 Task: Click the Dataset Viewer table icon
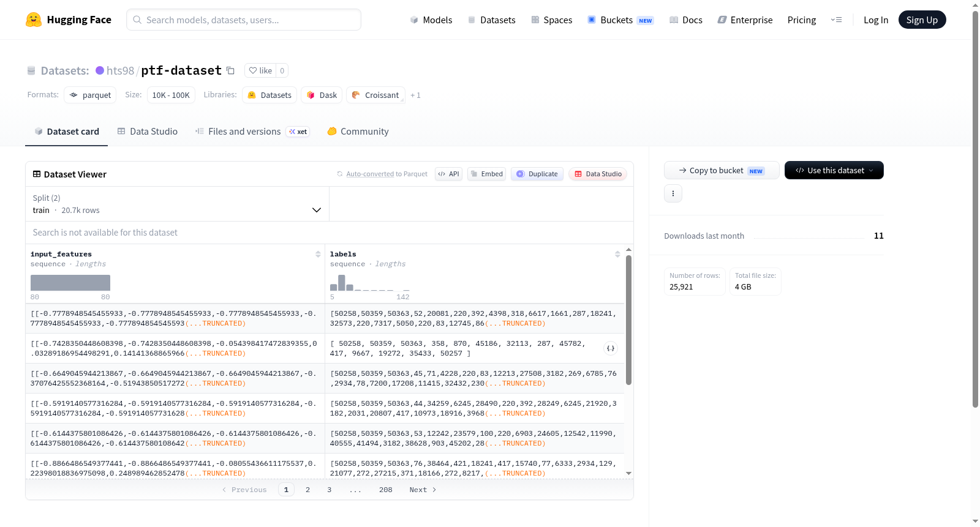click(x=37, y=174)
